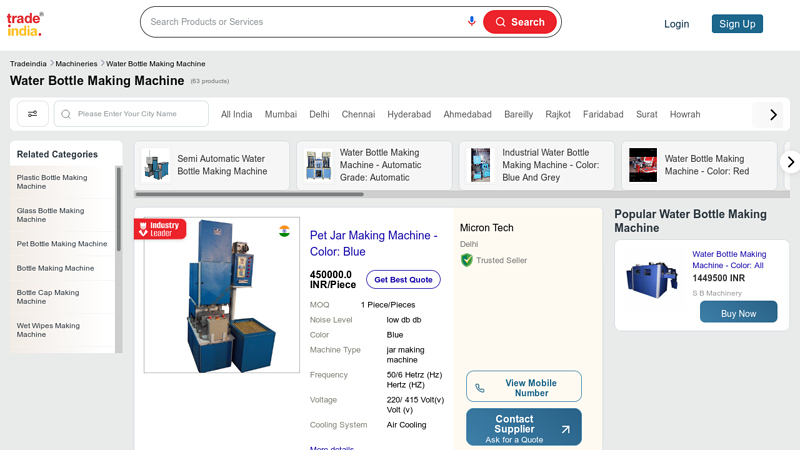Viewport: 800px width, 450px height.
Task: Click the phone icon in View Mobile Number
Action: (480, 388)
